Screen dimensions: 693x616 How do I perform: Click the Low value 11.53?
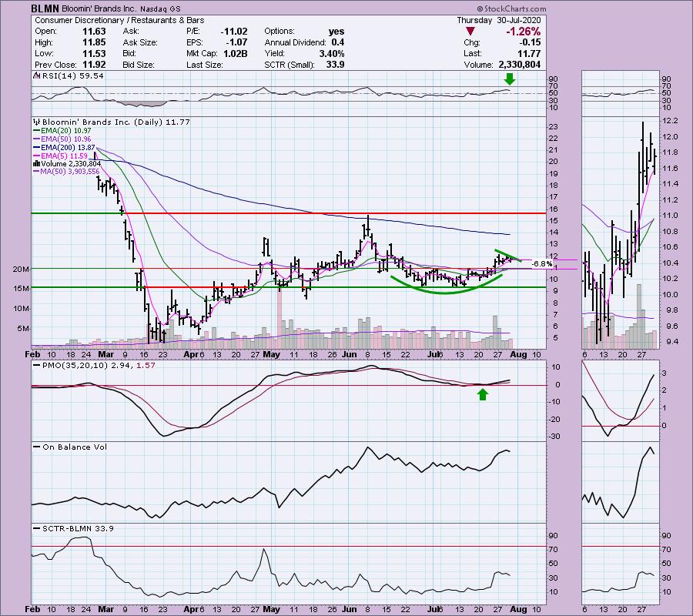(94, 53)
